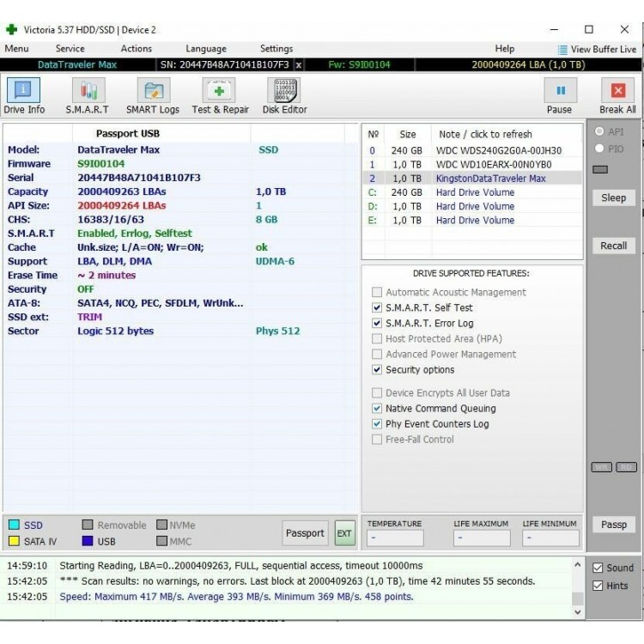644x644 pixels.
Task: Toggle Security options checkbox
Action: [x=377, y=369]
